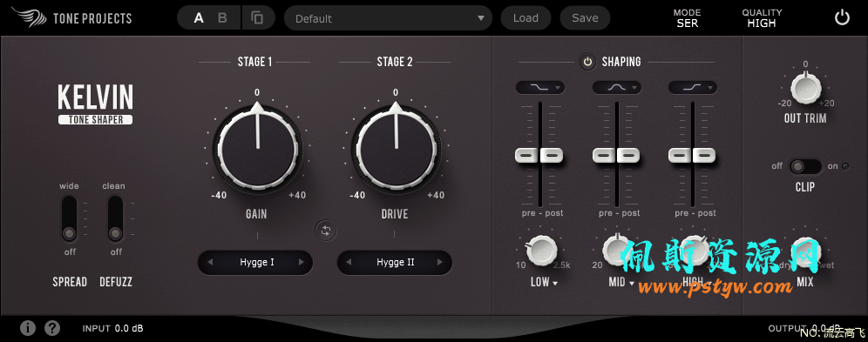This screenshot has height=342, width=868.
Task: Click the dry/wet Mix knob
Action: (805, 251)
